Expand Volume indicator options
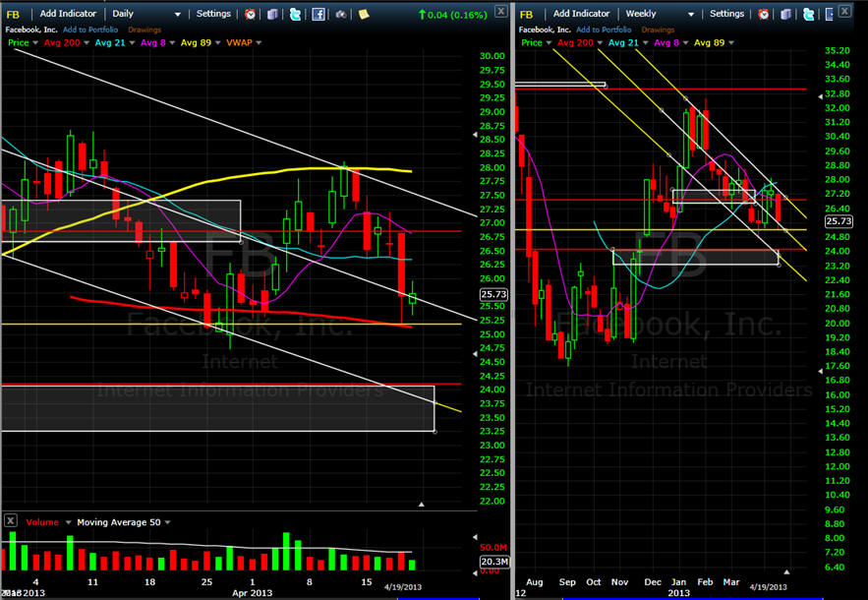 pyautogui.click(x=68, y=522)
